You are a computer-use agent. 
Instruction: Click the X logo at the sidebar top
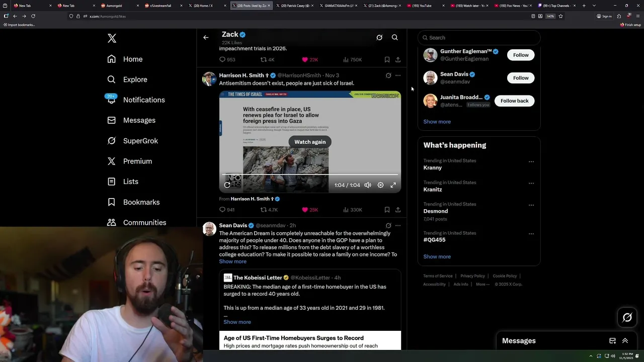click(x=112, y=38)
